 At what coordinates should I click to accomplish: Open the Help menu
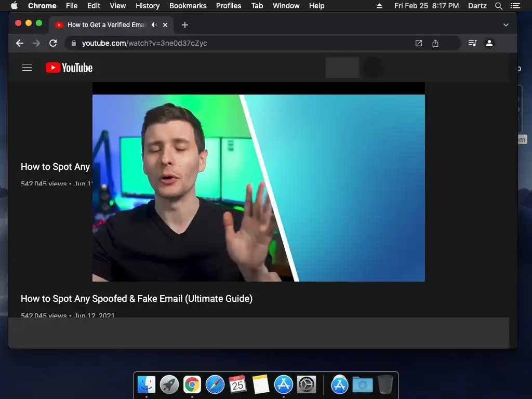(316, 6)
